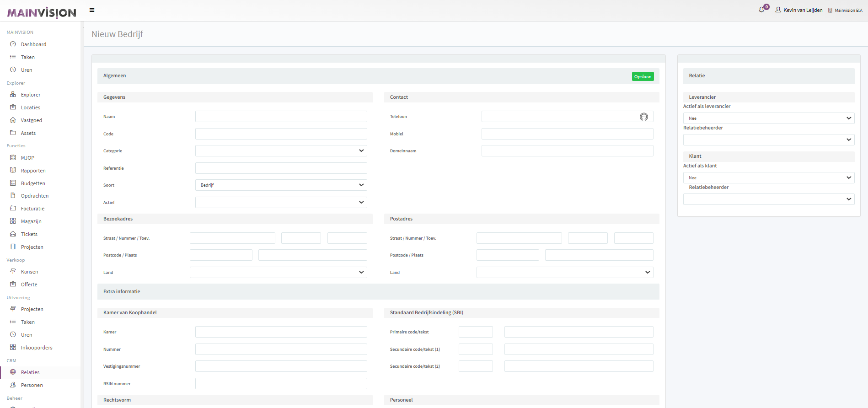The height and width of the screenshot is (408, 868).
Task: Click the Offerte icon
Action: (13, 285)
